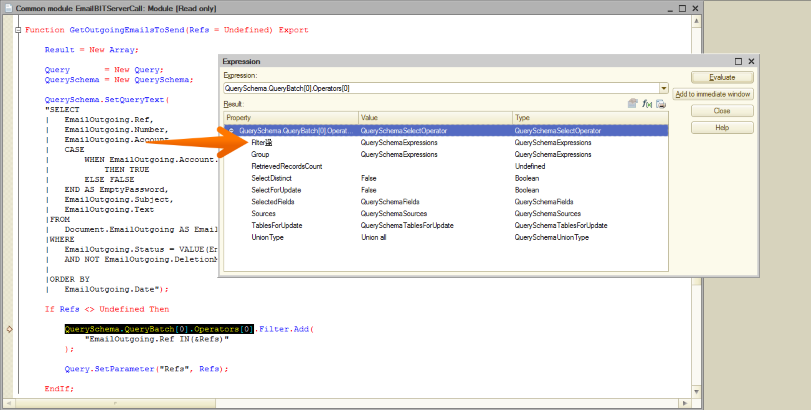Click the 'ORDER BY' query line
This screenshot has height=410, width=811.
click(69, 279)
